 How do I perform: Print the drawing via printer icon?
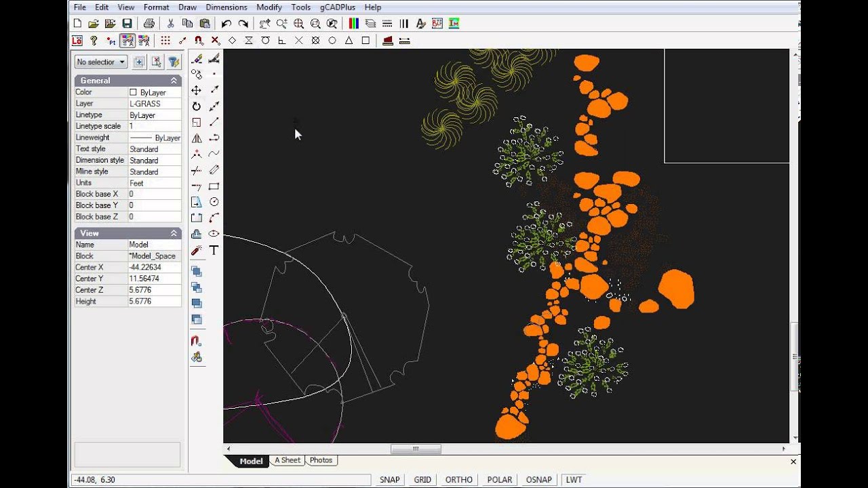coord(149,24)
